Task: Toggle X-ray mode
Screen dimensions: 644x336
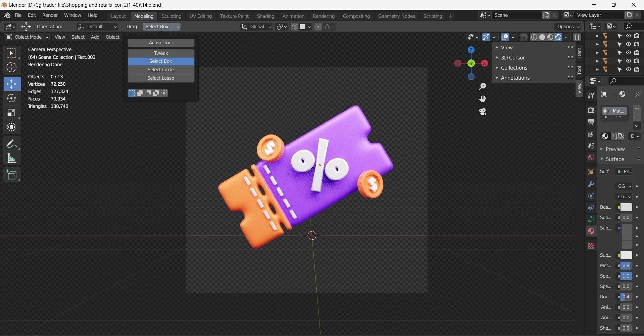Action: click(523, 37)
